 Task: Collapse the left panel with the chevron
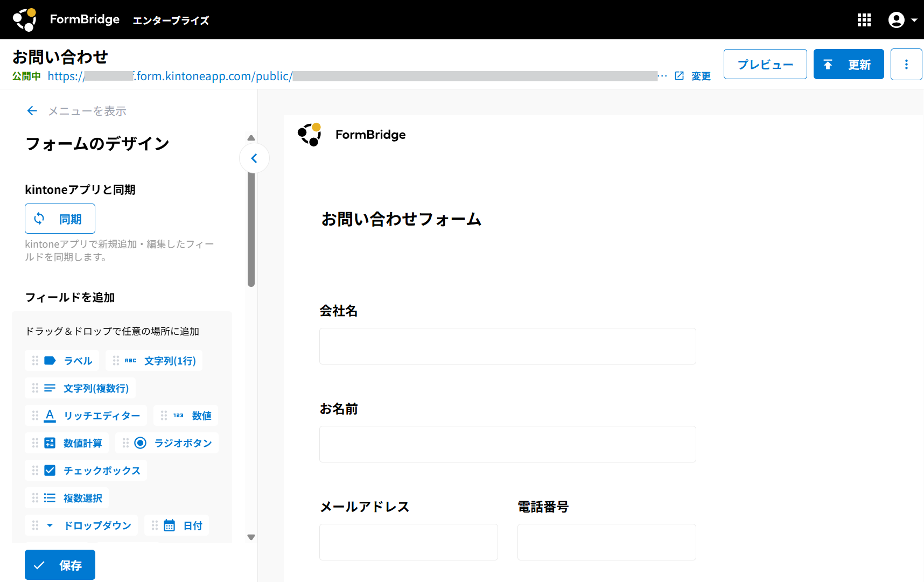[254, 158]
